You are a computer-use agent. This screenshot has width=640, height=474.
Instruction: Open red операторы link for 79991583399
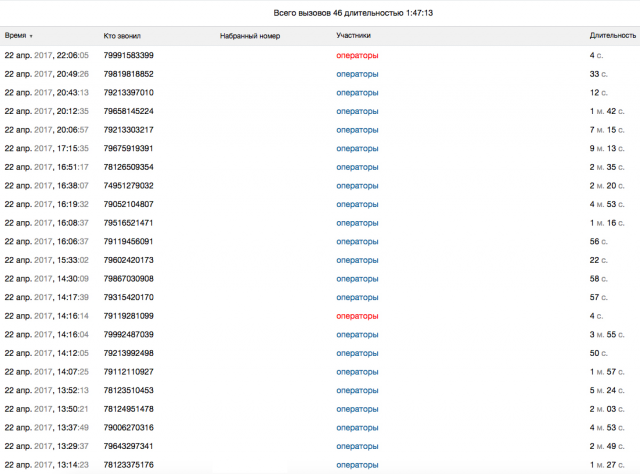coord(357,56)
